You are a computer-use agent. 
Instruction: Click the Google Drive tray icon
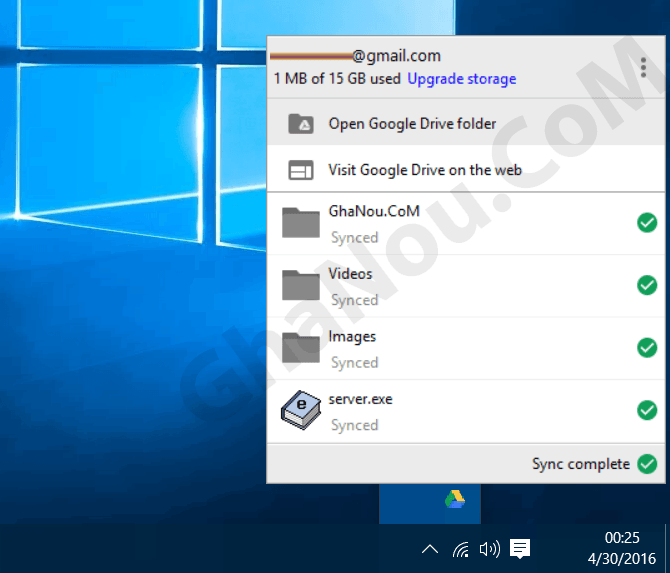[455, 499]
